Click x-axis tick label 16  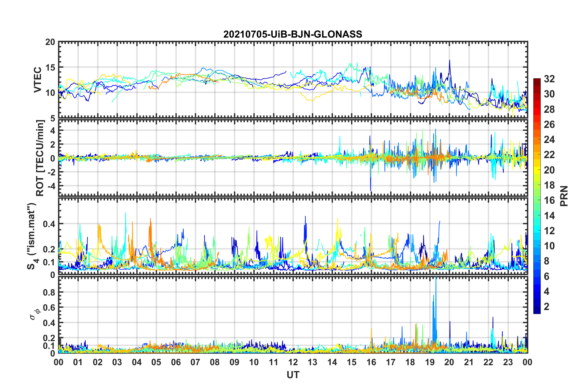coord(371,362)
